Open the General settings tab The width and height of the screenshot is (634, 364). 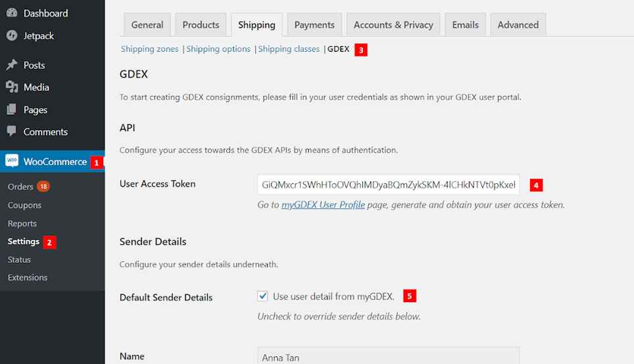click(147, 25)
